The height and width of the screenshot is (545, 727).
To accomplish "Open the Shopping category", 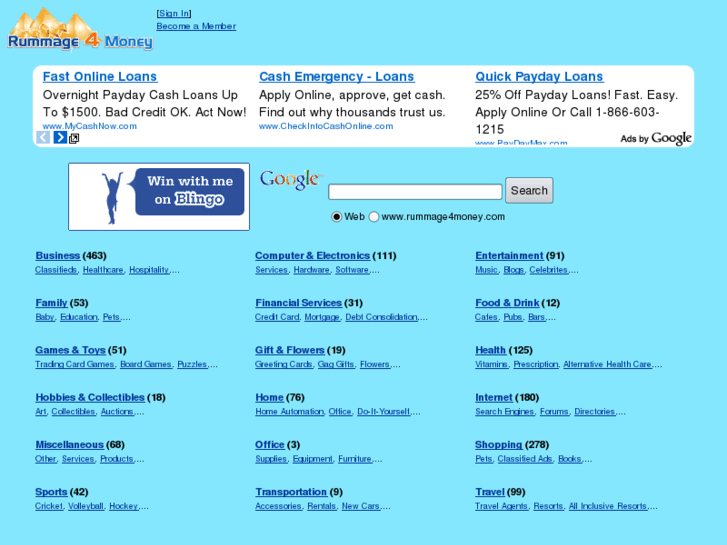I will click(498, 445).
